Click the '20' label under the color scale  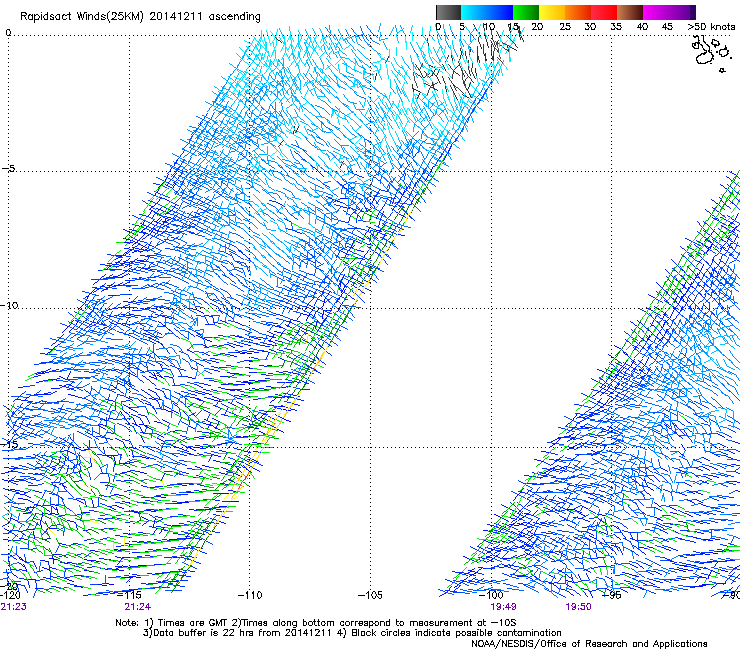[x=537, y=26]
